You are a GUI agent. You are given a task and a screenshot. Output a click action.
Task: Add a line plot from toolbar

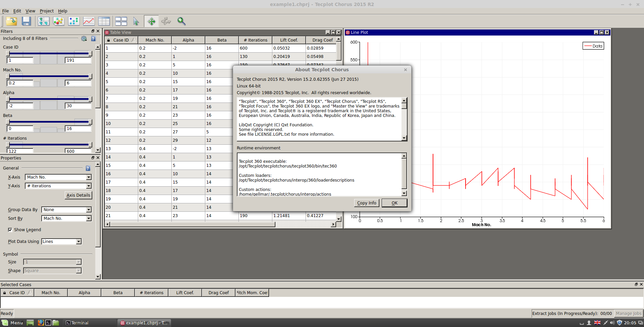(89, 21)
